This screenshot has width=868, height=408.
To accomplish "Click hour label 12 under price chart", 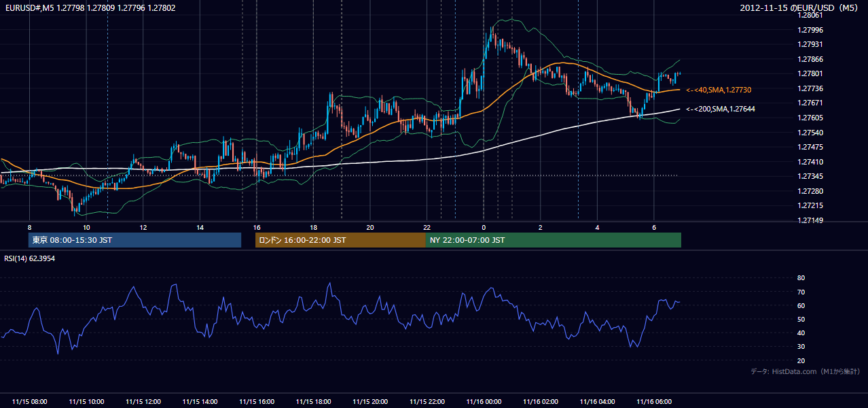I will (143, 227).
